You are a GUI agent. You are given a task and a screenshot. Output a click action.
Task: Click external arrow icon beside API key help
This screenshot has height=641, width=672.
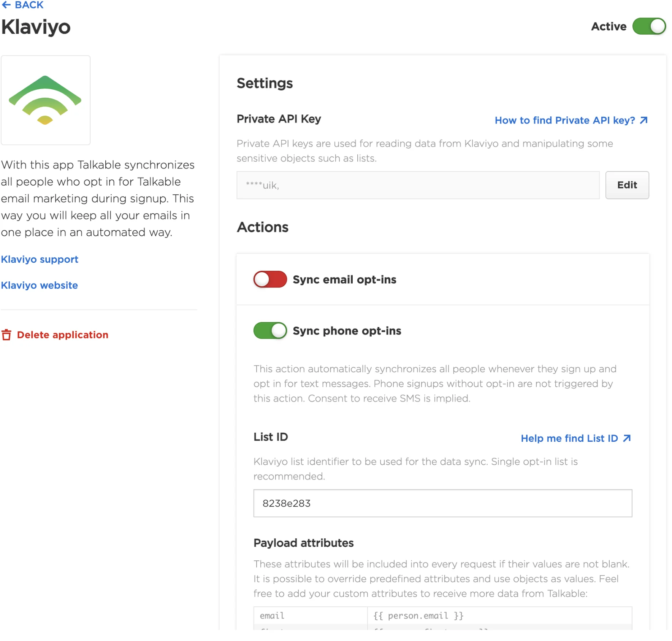point(643,120)
